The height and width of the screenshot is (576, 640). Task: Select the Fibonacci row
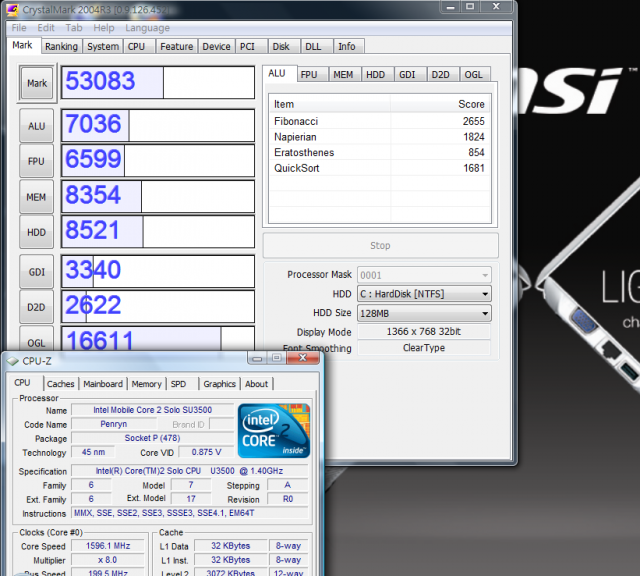[380, 121]
